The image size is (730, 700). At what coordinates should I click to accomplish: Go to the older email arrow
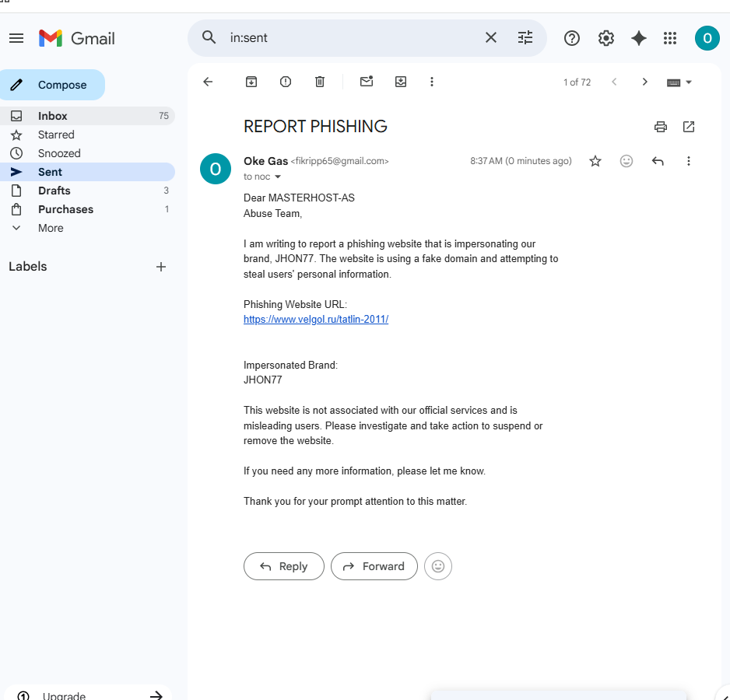click(645, 82)
